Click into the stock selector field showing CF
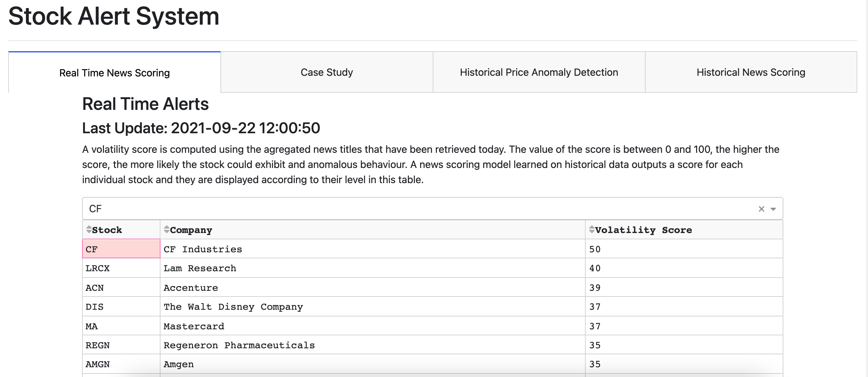 (432, 208)
